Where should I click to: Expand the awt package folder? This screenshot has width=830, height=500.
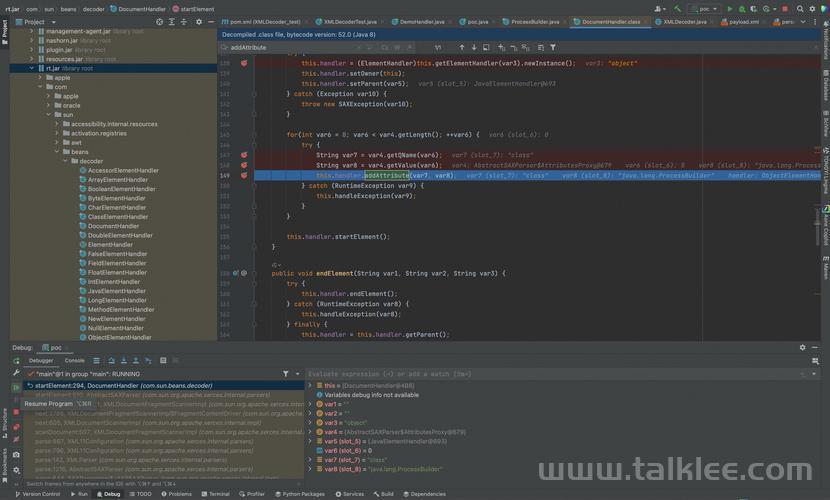[x=57, y=142]
